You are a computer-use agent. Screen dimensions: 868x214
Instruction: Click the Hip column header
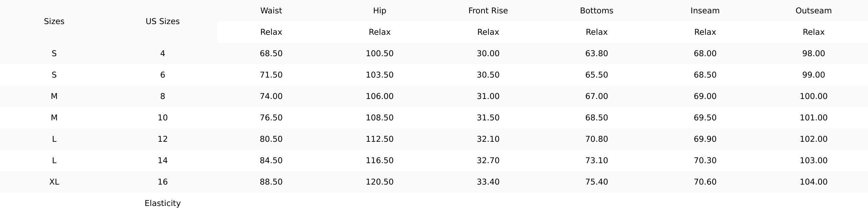coord(379,11)
